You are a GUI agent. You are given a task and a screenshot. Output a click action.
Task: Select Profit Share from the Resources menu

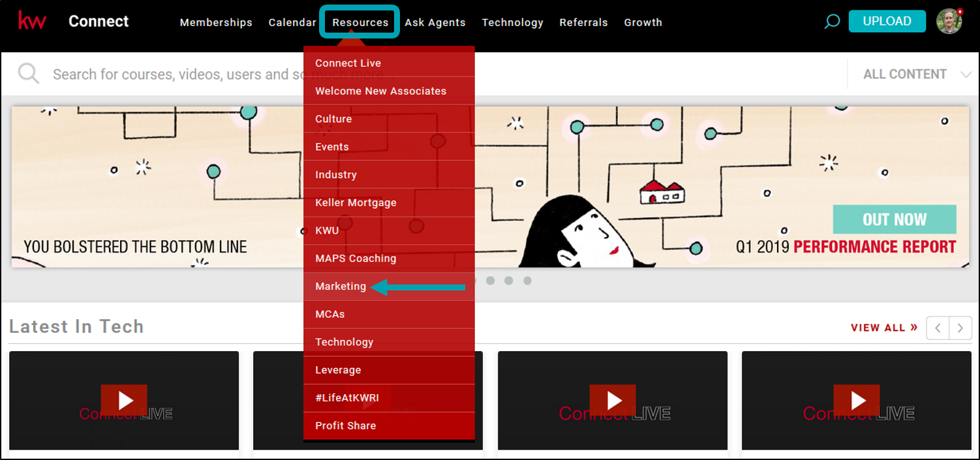click(x=345, y=425)
